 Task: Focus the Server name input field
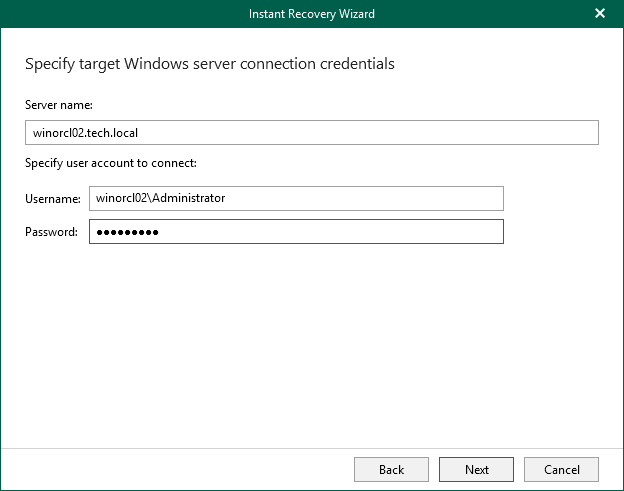pyautogui.click(x=311, y=133)
